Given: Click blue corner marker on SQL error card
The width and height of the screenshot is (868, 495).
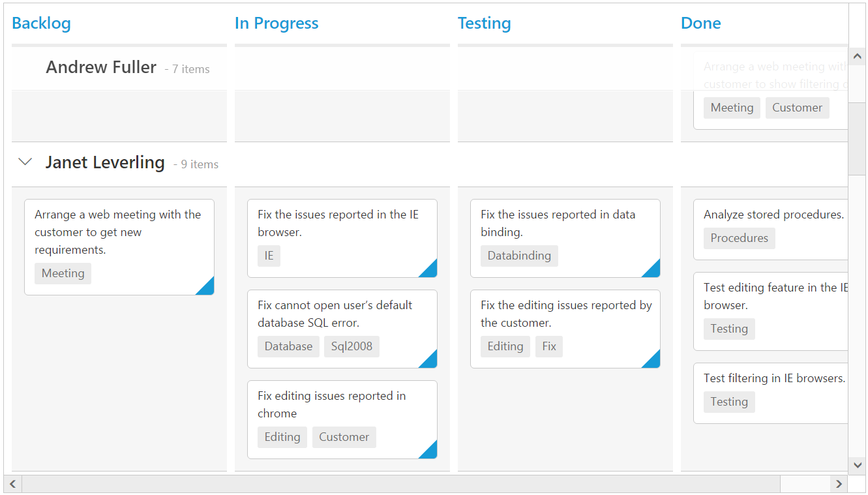Looking at the screenshot, I should pyautogui.click(x=430, y=361).
